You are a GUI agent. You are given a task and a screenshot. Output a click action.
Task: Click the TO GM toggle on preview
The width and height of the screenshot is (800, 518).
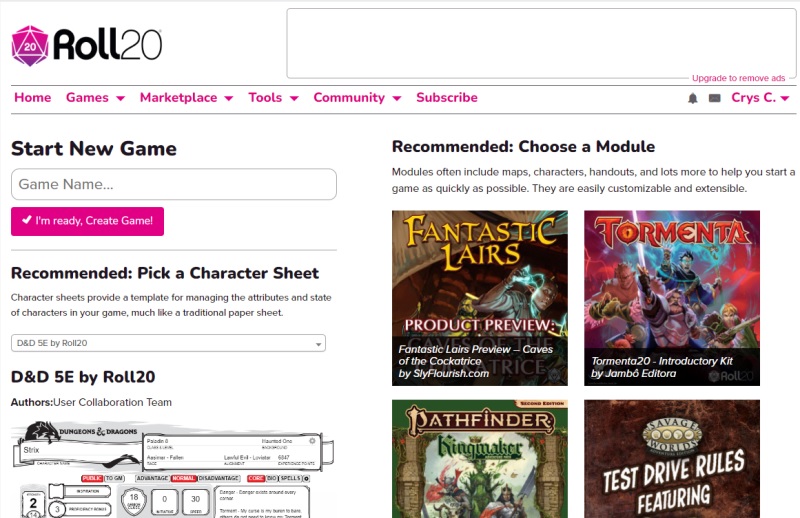(x=114, y=478)
